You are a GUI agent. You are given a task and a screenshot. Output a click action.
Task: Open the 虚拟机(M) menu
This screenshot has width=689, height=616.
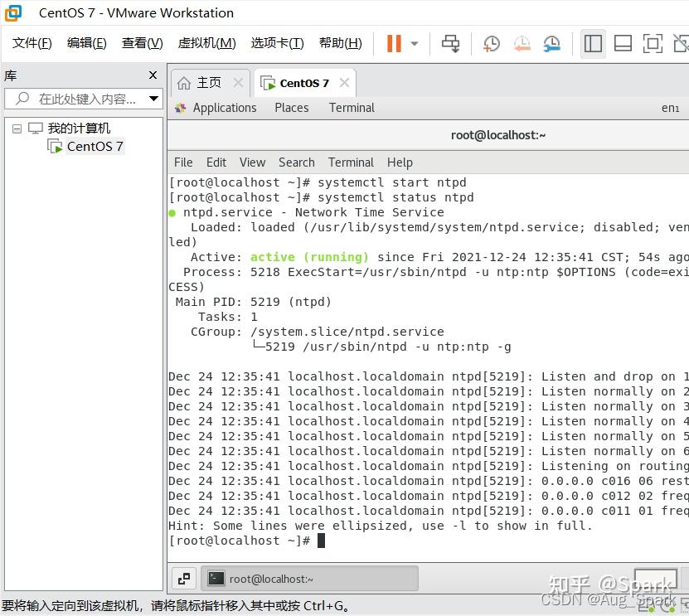206,42
